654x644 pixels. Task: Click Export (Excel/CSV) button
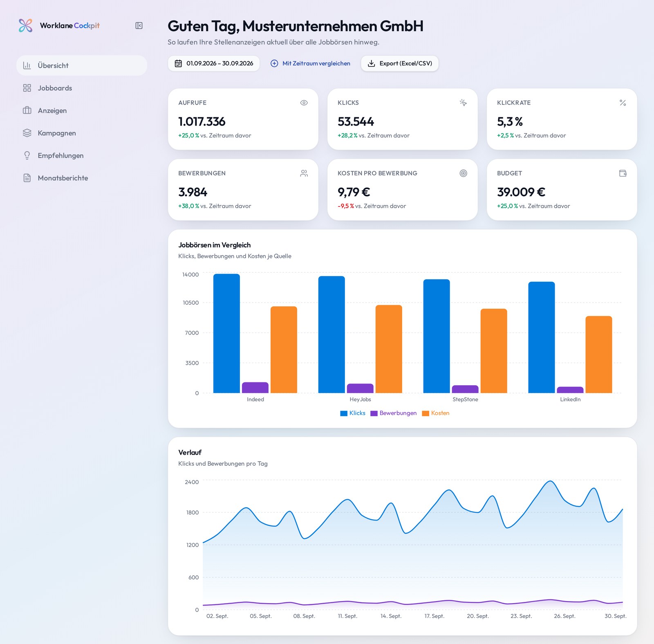(400, 63)
